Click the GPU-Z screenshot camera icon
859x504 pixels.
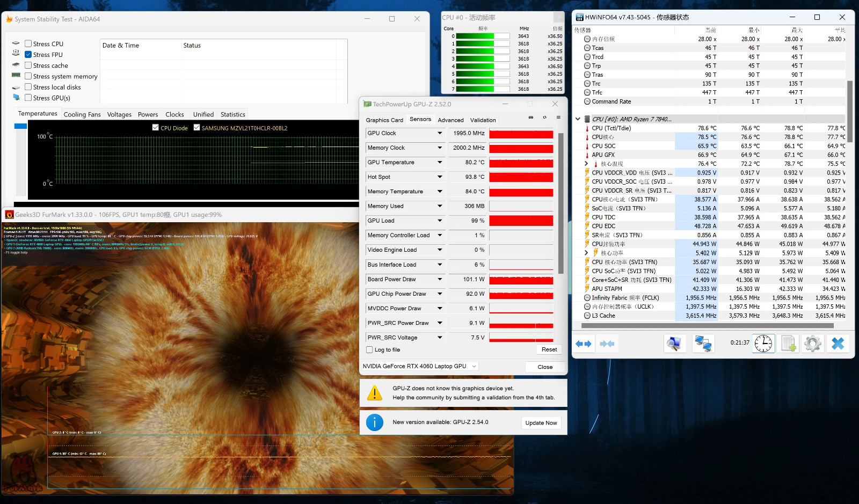[531, 117]
